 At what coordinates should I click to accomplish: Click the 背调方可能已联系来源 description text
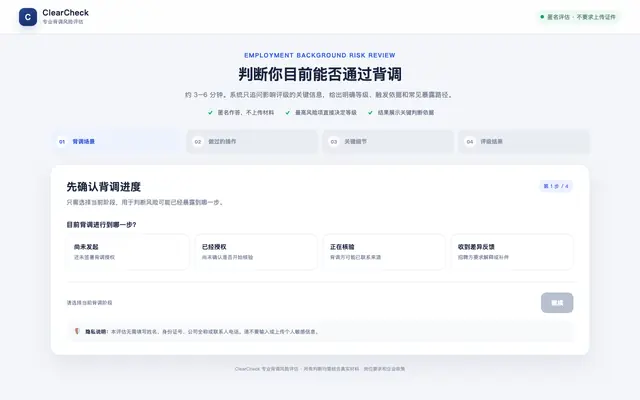coord(356,257)
